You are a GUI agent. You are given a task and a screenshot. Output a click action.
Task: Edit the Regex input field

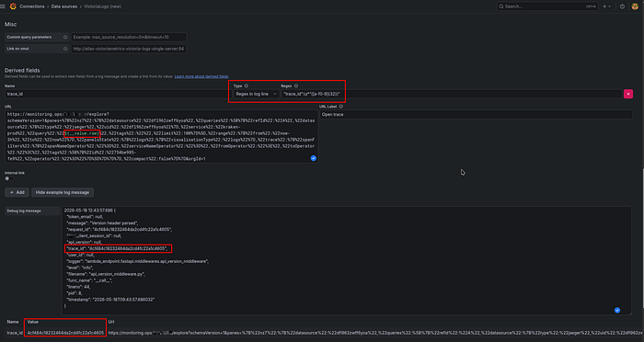tap(452, 94)
